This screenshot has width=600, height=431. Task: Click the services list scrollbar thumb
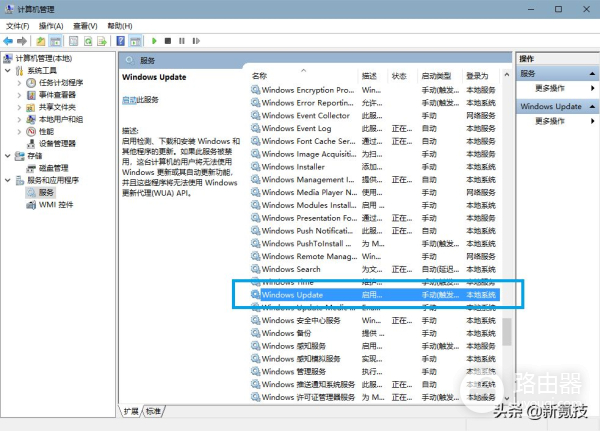click(x=507, y=331)
